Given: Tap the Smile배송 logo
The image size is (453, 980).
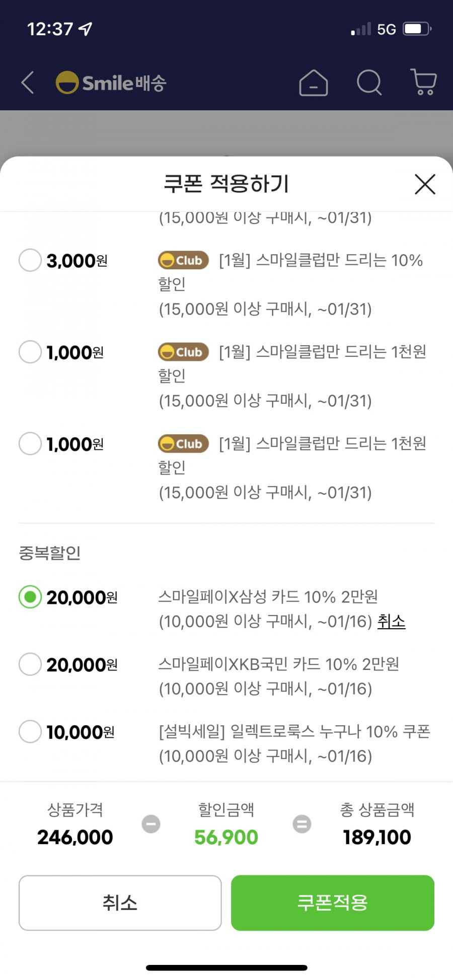Looking at the screenshot, I should pos(111,83).
